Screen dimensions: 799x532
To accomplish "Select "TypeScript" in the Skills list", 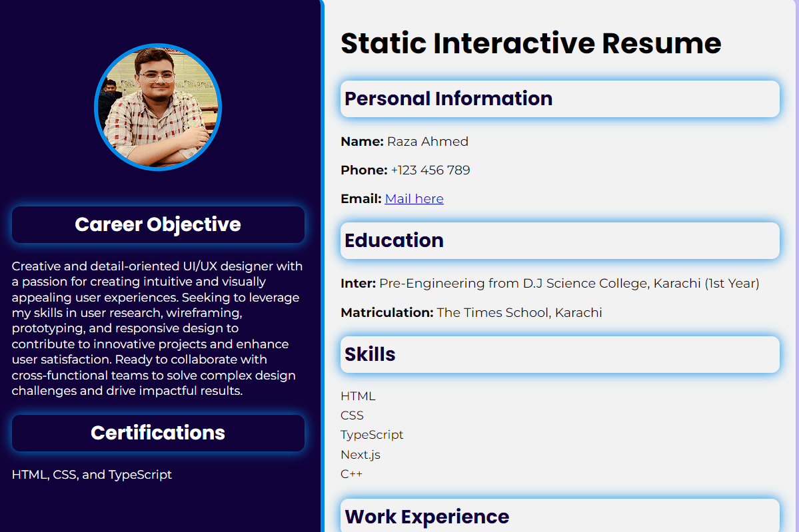I will click(372, 435).
